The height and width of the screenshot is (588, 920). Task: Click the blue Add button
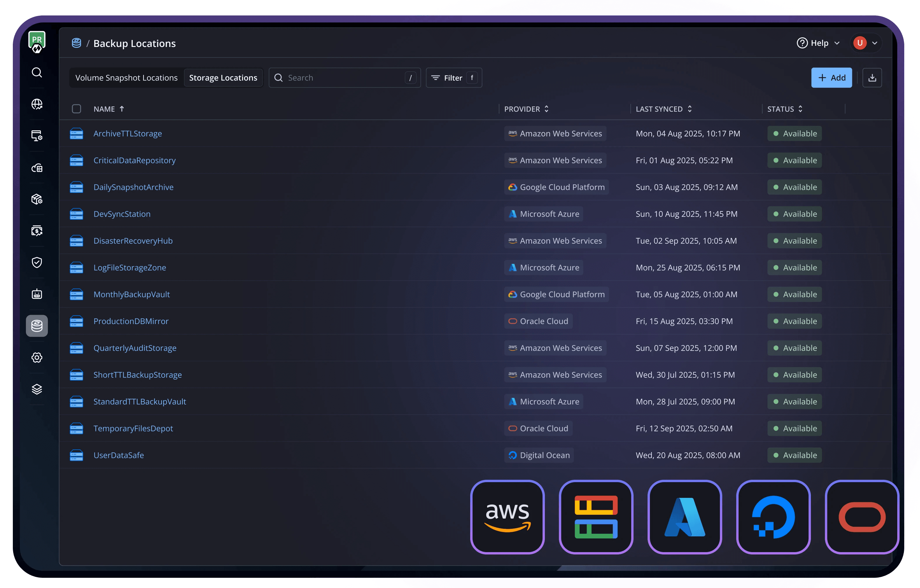831,78
